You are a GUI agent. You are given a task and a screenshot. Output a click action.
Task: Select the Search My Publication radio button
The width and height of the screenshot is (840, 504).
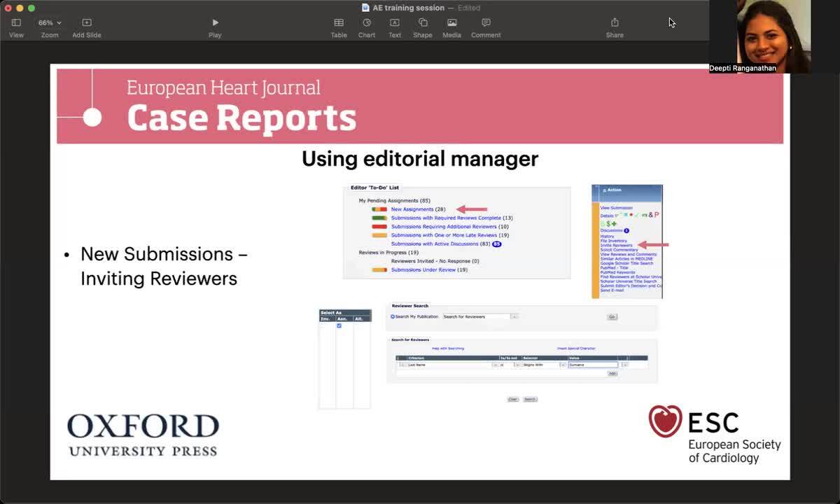click(393, 316)
